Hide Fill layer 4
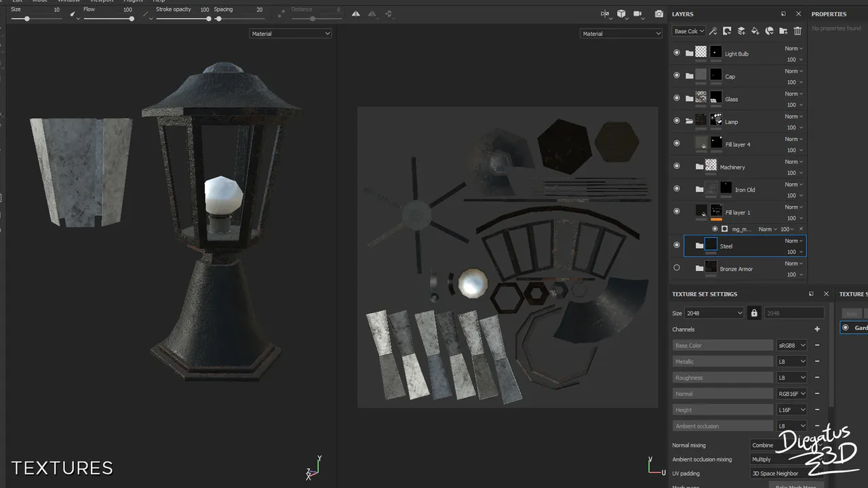Image resolution: width=868 pixels, height=488 pixels. 676,143
